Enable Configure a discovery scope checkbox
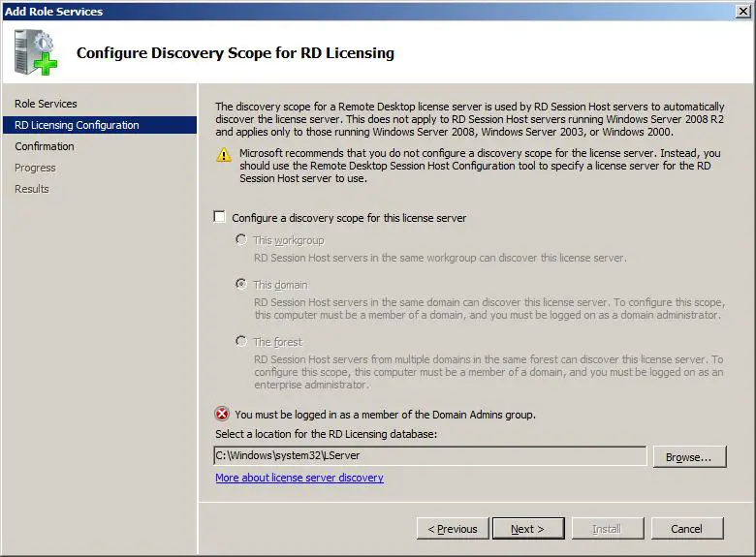The height and width of the screenshot is (557, 756). click(220, 218)
